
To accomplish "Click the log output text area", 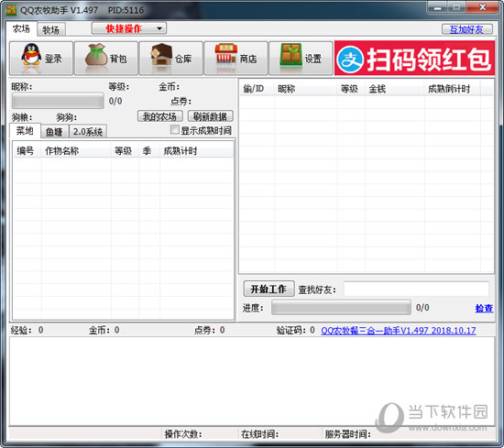I will pos(252,381).
